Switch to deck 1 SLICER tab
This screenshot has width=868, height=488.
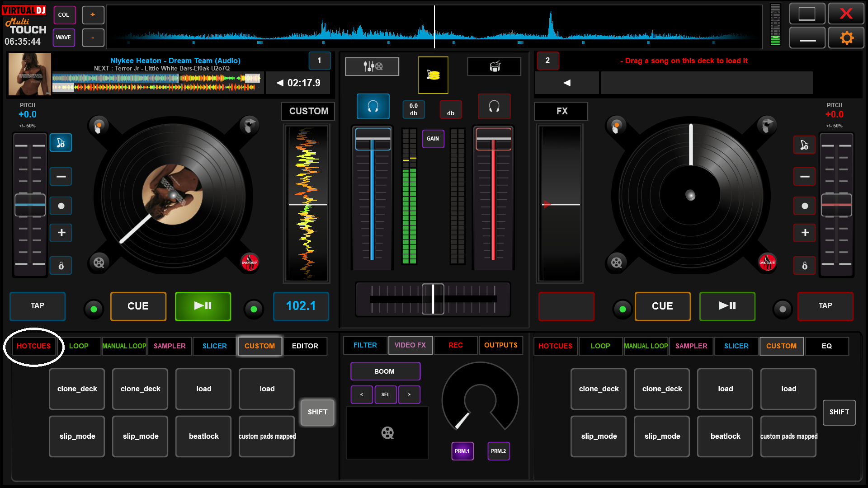pos(215,346)
